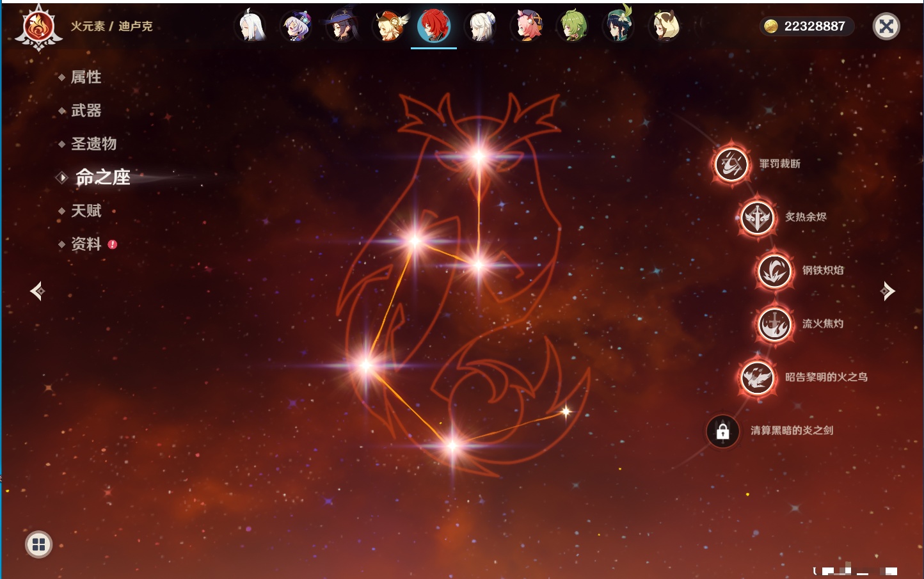Select the pink-haired Diona avatar
Image resolution: width=924 pixels, height=579 pixels.
pyautogui.click(x=528, y=26)
